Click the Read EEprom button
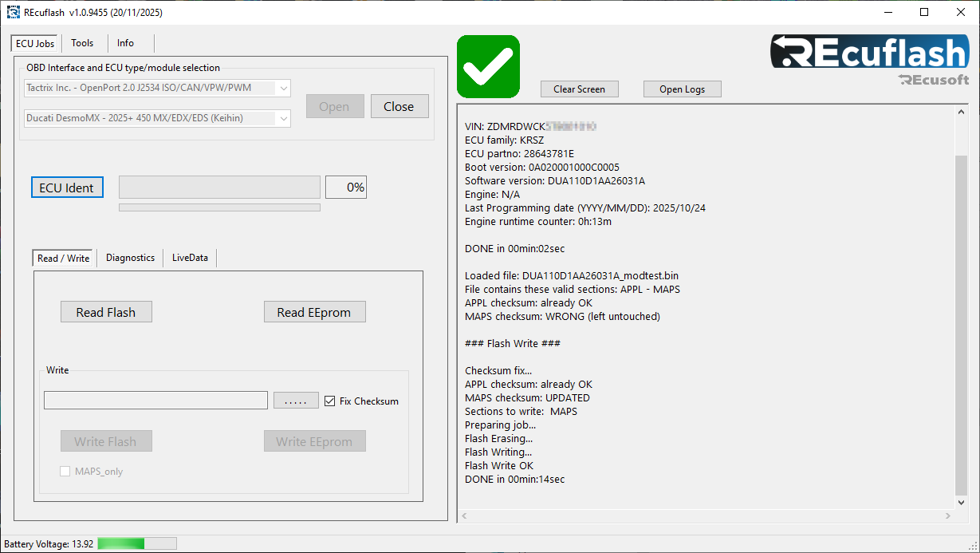Image resolution: width=980 pixels, height=553 pixels. click(314, 312)
